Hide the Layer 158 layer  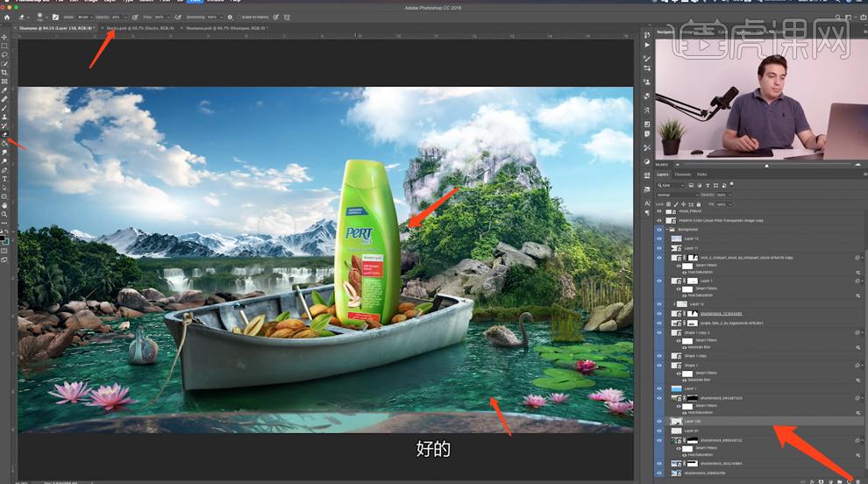659,421
